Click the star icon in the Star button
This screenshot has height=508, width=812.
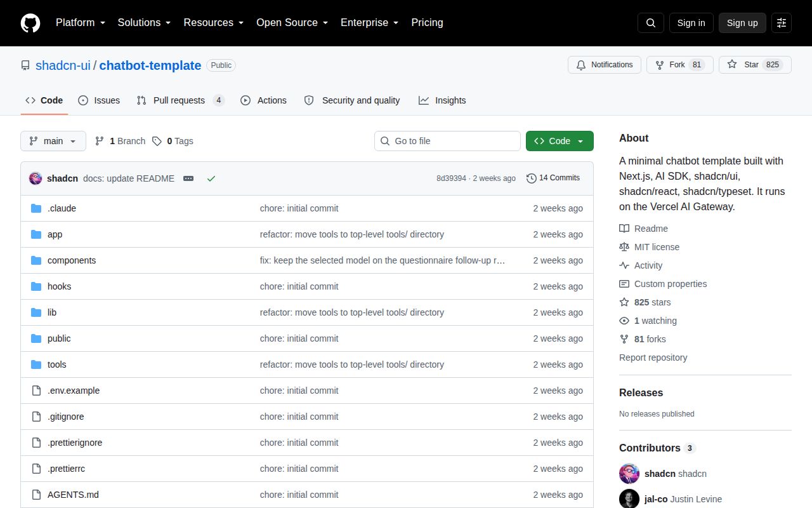coord(732,65)
